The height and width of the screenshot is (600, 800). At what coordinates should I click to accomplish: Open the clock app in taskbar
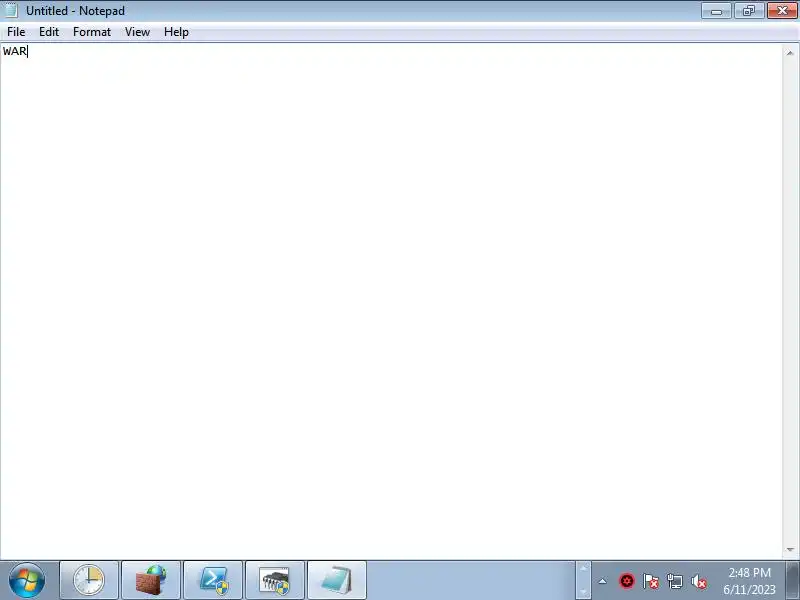coord(89,580)
